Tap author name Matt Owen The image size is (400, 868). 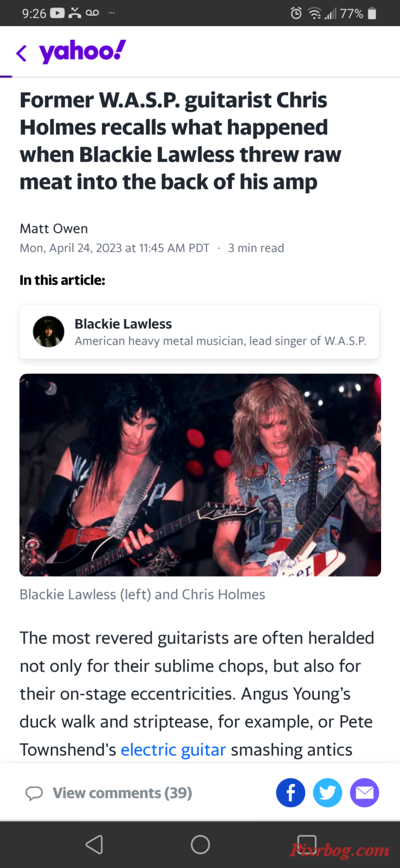pos(54,228)
